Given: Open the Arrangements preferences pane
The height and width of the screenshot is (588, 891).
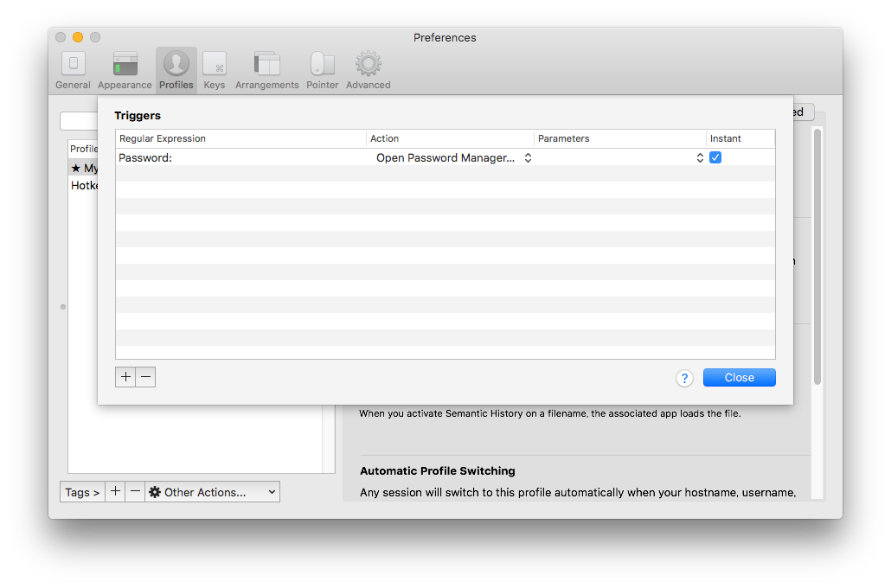Looking at the screenshot, I should coord(266,71).
